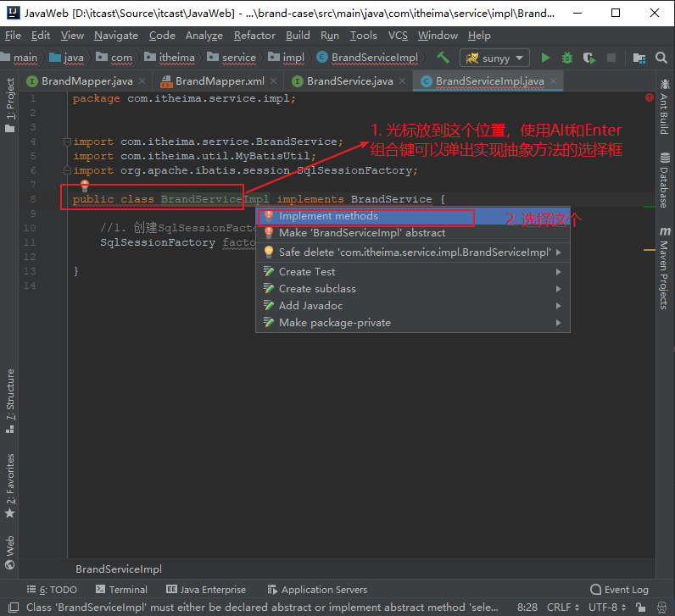Run with Coverage icon in toolbar

click(x=589, y=58)
